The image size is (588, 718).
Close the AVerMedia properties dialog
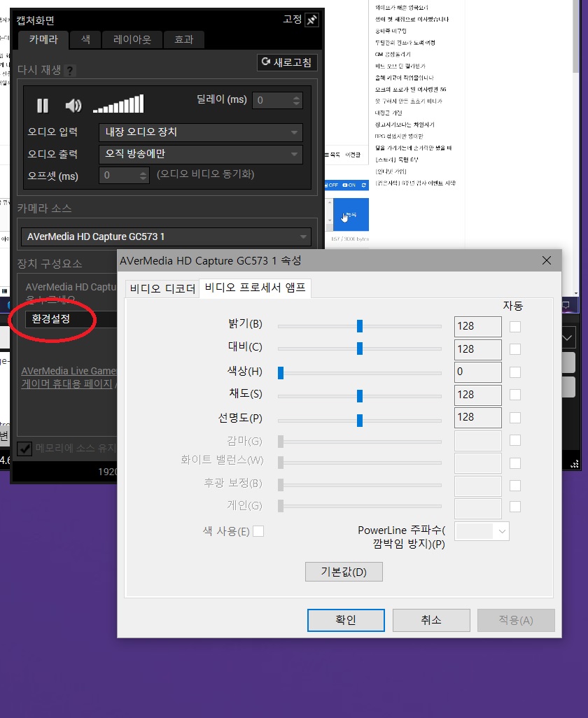pos(546,260)
